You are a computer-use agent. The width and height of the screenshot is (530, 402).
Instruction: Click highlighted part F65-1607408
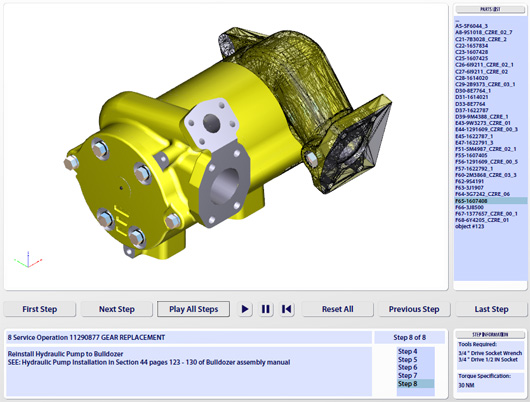[x=490, y=201]
